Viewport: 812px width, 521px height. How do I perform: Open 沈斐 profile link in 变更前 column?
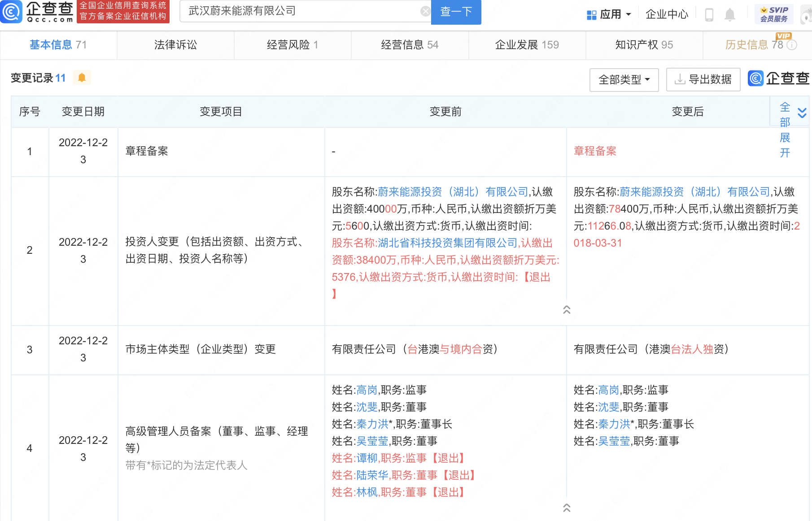coord(367,407)
